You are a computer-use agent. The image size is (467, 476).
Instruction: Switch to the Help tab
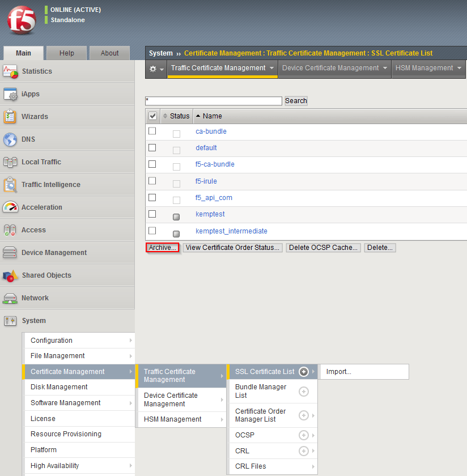pyautogui.click(x=66, y=53)
